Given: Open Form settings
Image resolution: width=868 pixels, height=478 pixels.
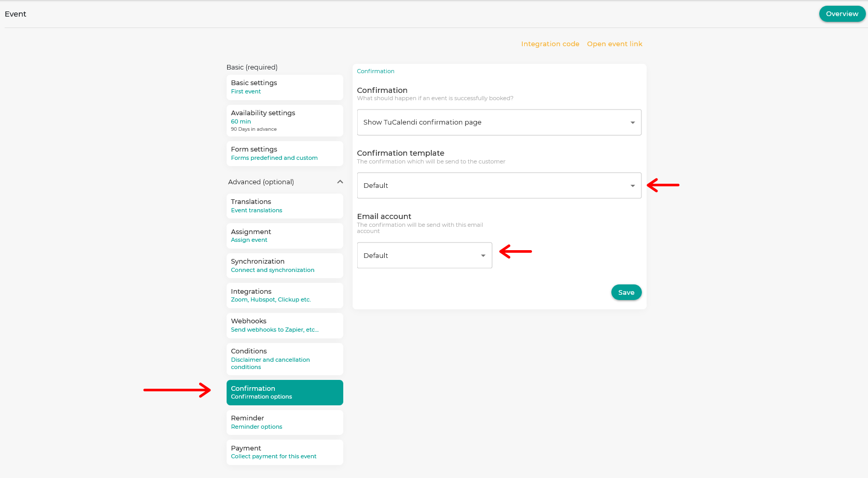Looking at the screenshot, I should coord(284,153).
